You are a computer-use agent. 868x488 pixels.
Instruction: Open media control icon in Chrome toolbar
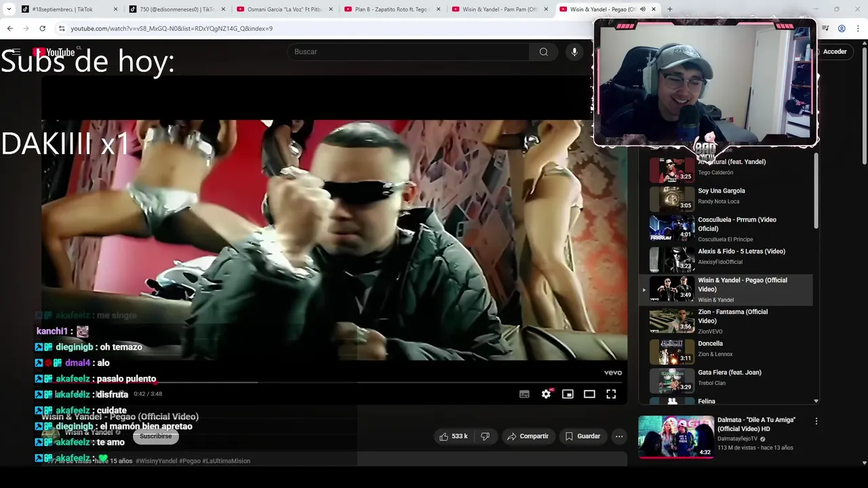825,28
